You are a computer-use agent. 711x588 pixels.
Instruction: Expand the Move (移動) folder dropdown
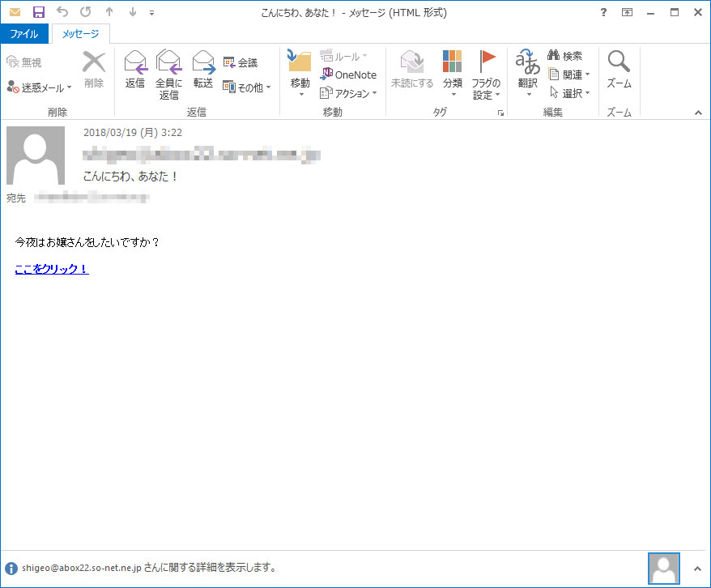(300, 75)
